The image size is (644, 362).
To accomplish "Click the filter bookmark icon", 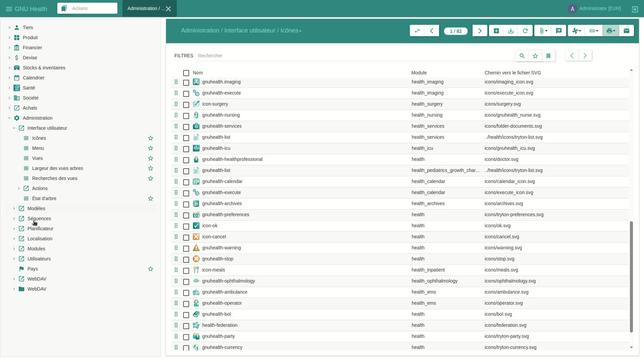I will [548, 56].
